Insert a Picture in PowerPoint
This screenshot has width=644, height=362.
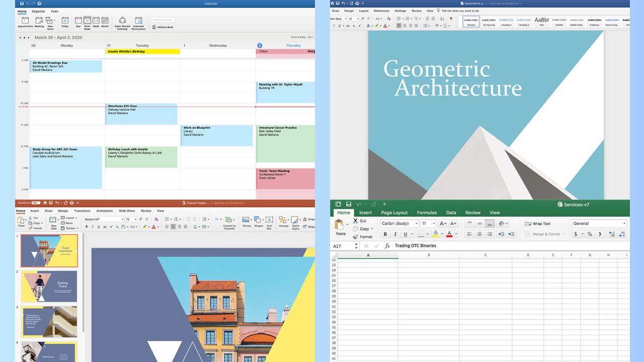pos(247,222)
